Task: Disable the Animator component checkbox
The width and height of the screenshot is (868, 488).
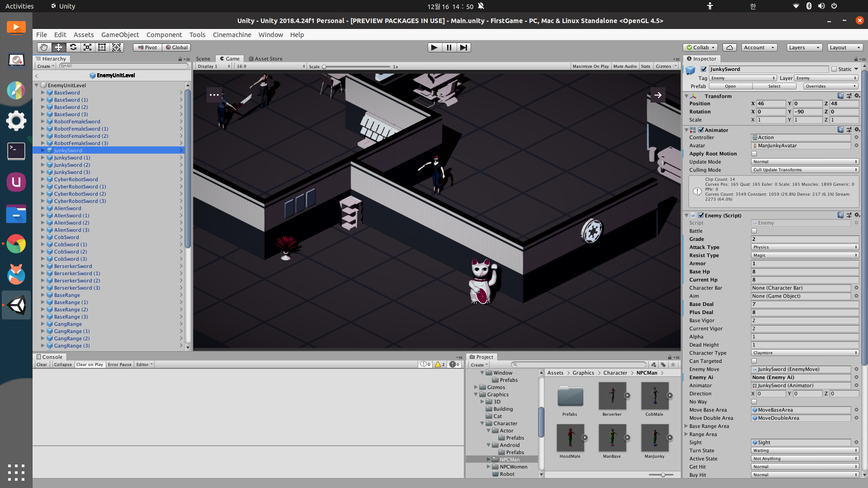Action: 701,130
